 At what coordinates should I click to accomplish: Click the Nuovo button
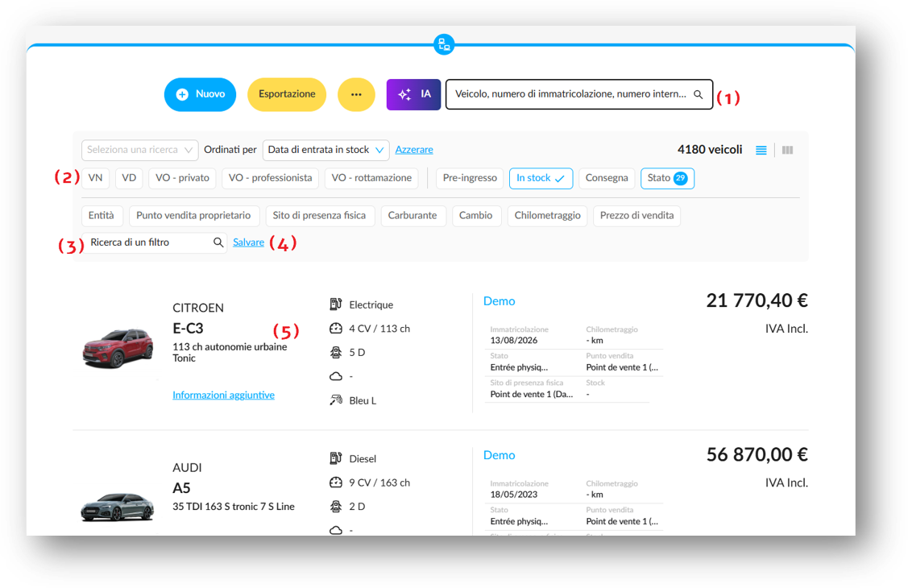[200, 94]
